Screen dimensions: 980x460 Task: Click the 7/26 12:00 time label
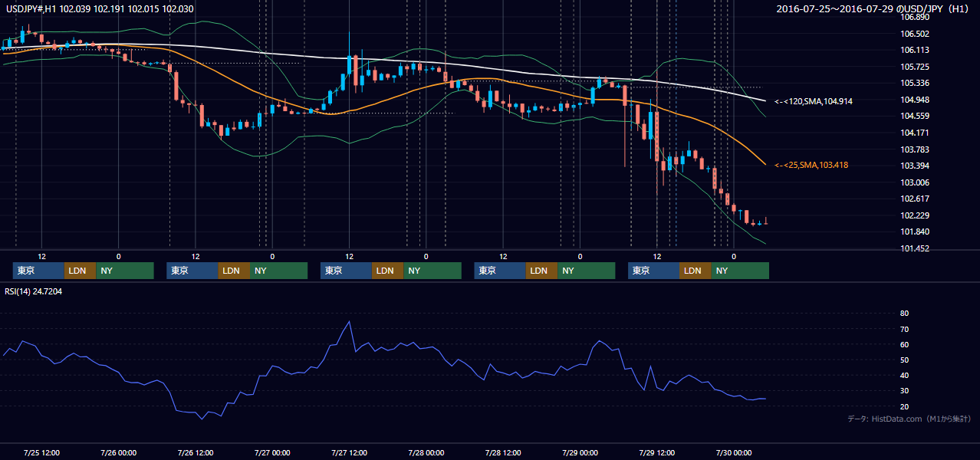[x=196, y=452]
